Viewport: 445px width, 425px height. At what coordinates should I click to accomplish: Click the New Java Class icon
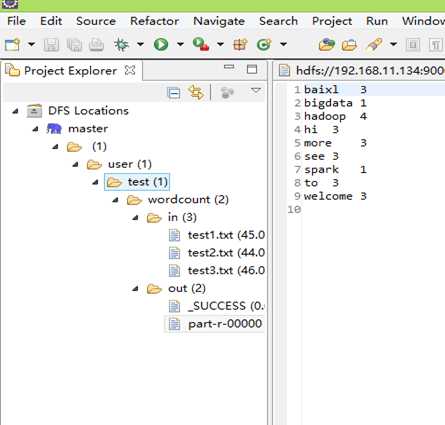click(264, 44)
